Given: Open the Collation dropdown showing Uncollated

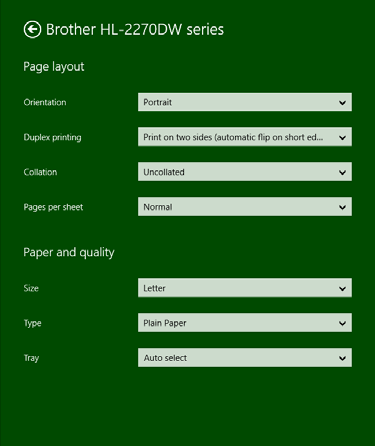Looking at the screenshot, I should [245, 172].
